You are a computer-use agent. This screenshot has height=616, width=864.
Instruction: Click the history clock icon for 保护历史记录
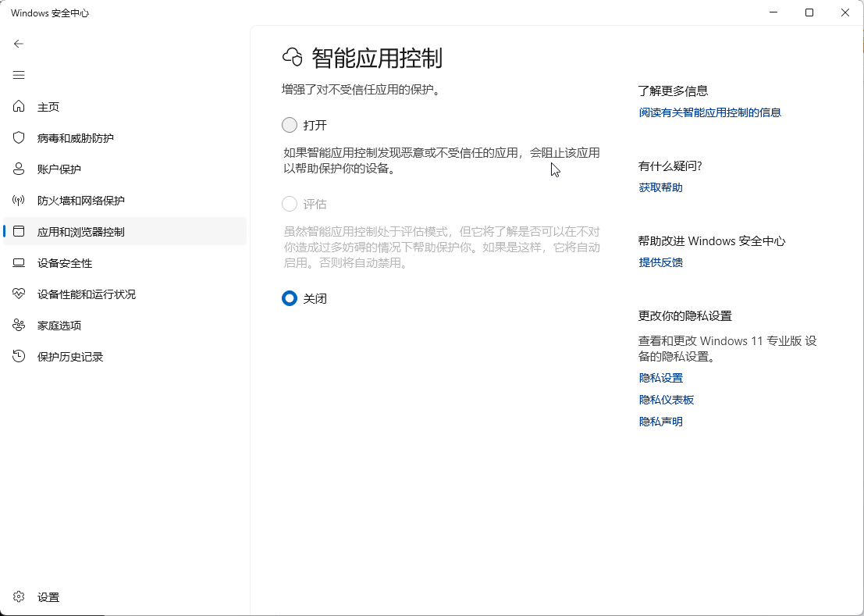[19, 357]
